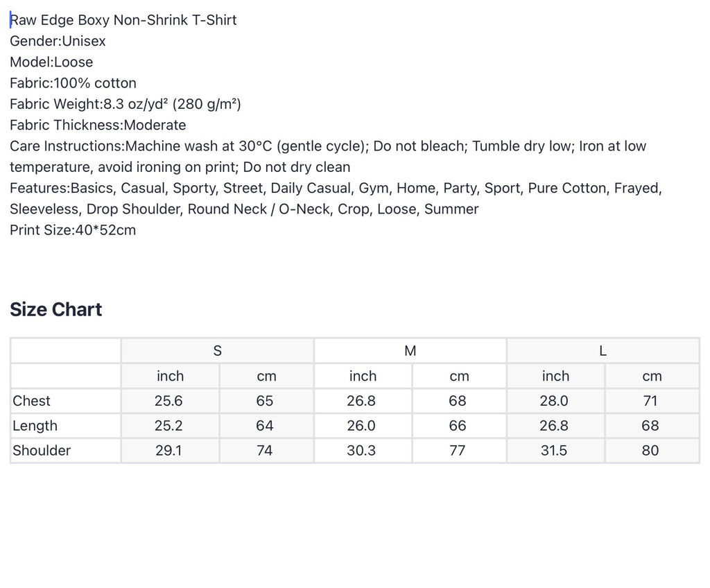Click the M length value 26.0

click(x=361, y=426)
